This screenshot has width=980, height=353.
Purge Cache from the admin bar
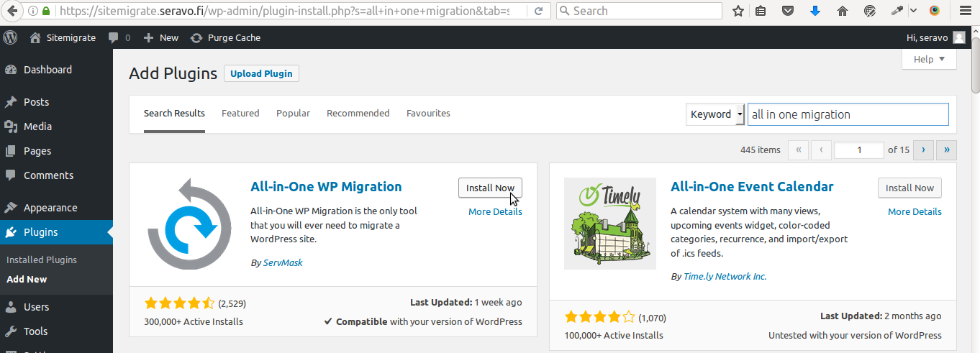pos(225,37)
